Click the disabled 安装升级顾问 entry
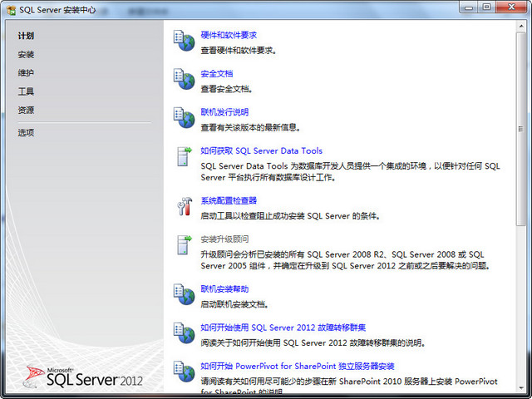532x399 pixels. tap(224, 239)
